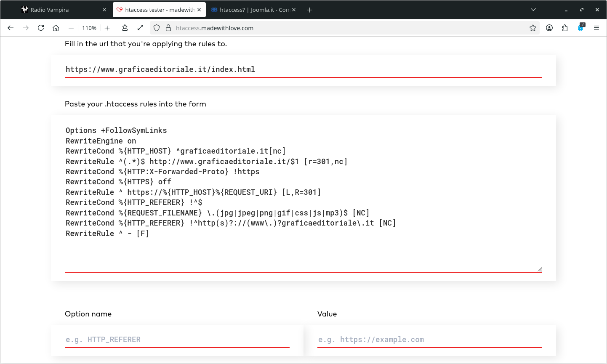The image size is (607, 364).
Task: Enter fullscreen with the diagonal arrows icon
Action: tap(141, 28)
